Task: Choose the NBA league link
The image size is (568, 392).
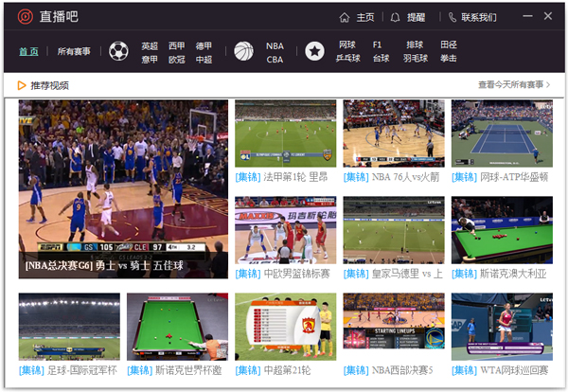Action: pyautogui.click(x=275, y=45)
